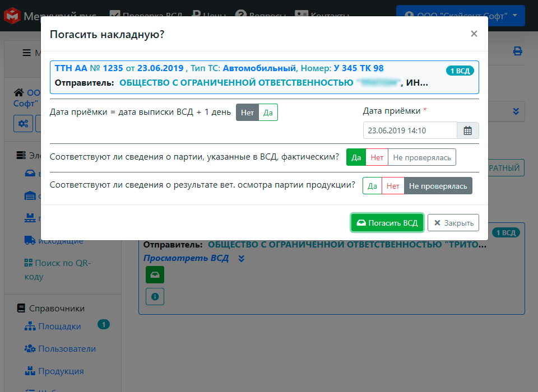Click the info (i) icon on the ВСД card
The width and height of the screenshot is (538, 392).
pos(155,296)
